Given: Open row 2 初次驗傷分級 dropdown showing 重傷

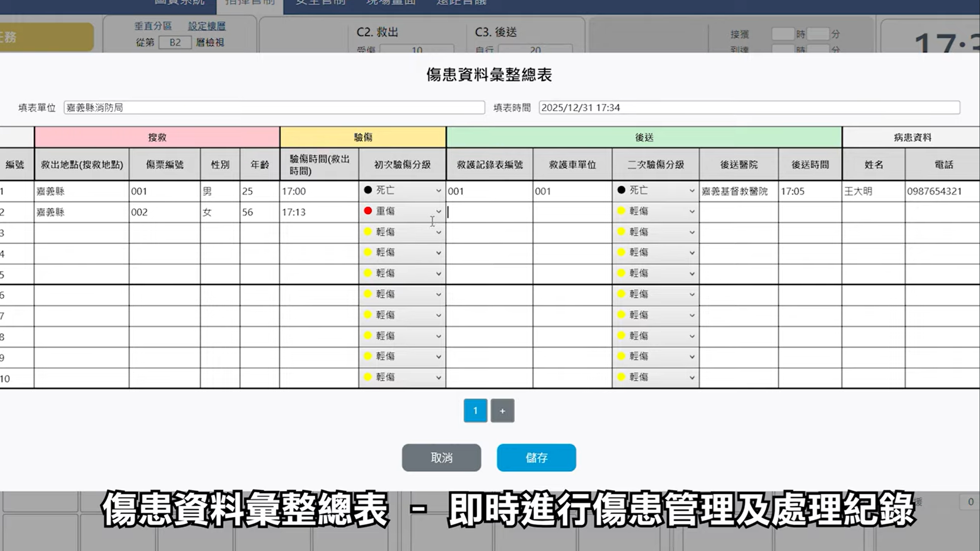Looking at the screenshot, I should 402,212.
